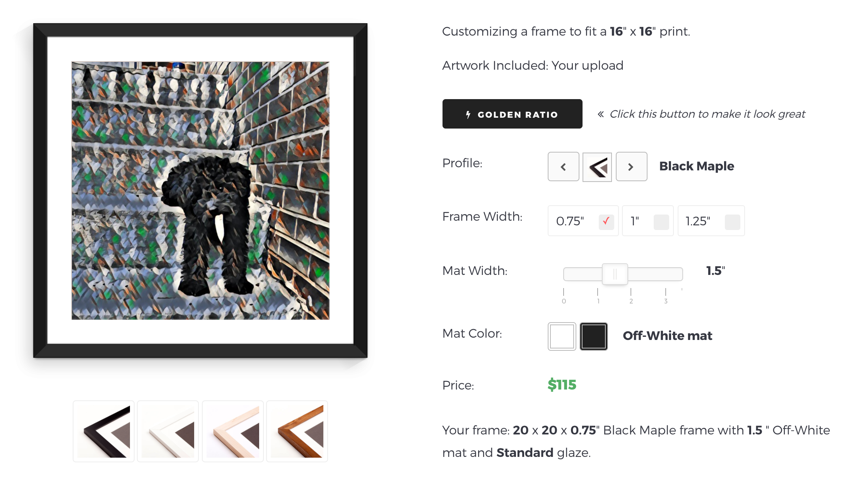Click the lightning bolt on Golden Ratio
This screenshot has width=868, height=484.
468,115
